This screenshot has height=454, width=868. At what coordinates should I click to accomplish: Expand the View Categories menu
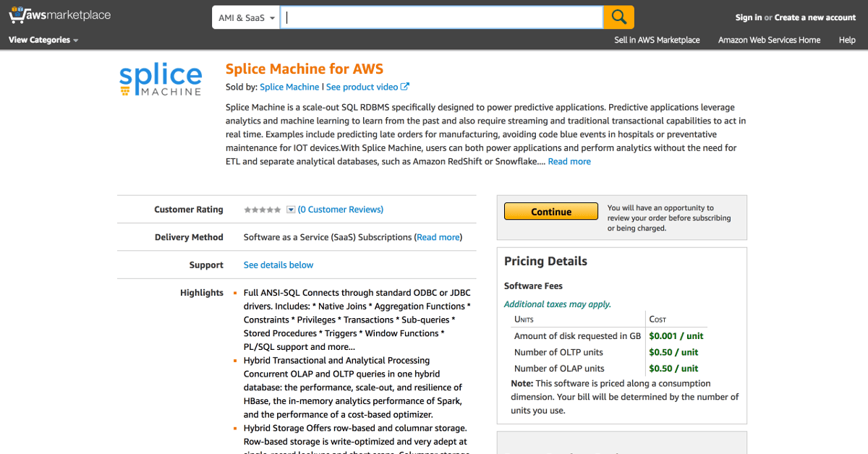(43, 40)
